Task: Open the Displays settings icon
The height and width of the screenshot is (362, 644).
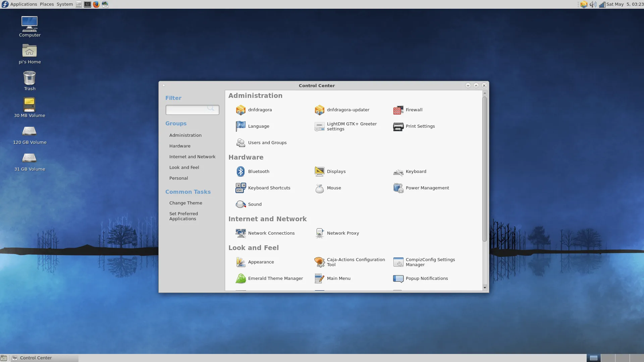Action: (319, 172)
